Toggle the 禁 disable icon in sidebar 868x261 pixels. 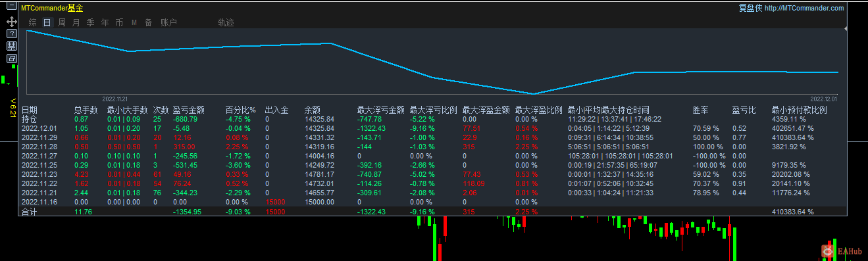12,46
